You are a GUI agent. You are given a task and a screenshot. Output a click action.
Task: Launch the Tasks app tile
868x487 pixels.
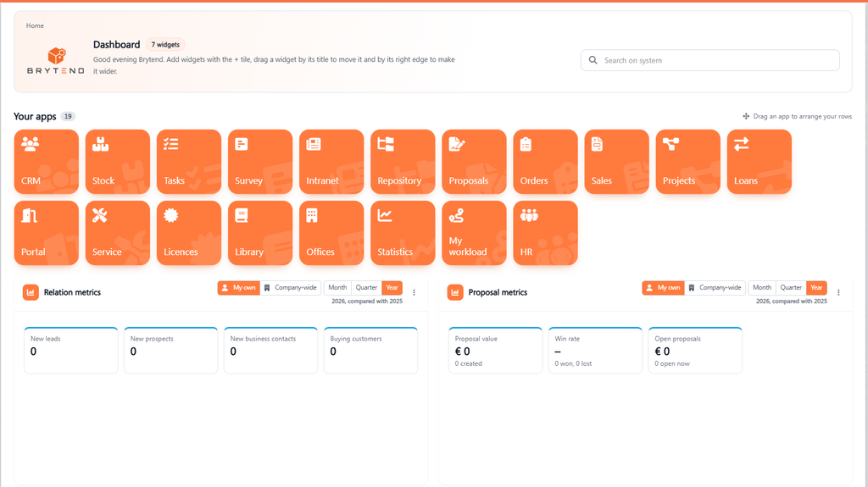[x=189, y=162]
